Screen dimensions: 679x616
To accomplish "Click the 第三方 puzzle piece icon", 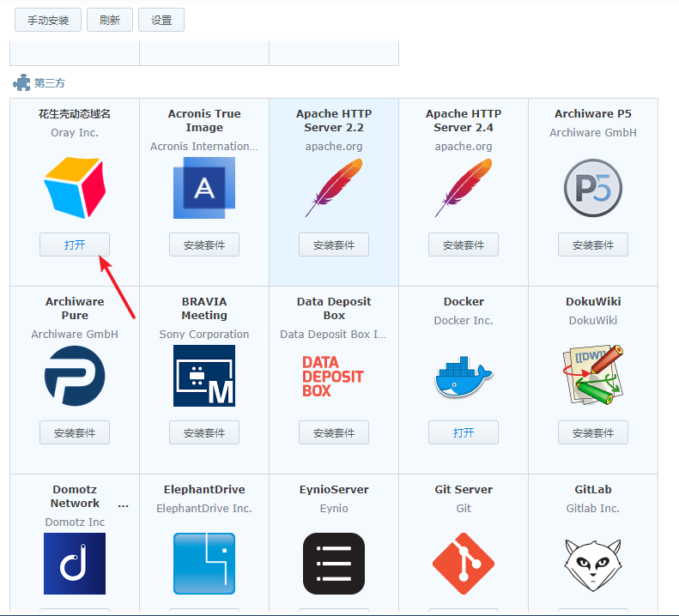I will [x=21, y=82].
